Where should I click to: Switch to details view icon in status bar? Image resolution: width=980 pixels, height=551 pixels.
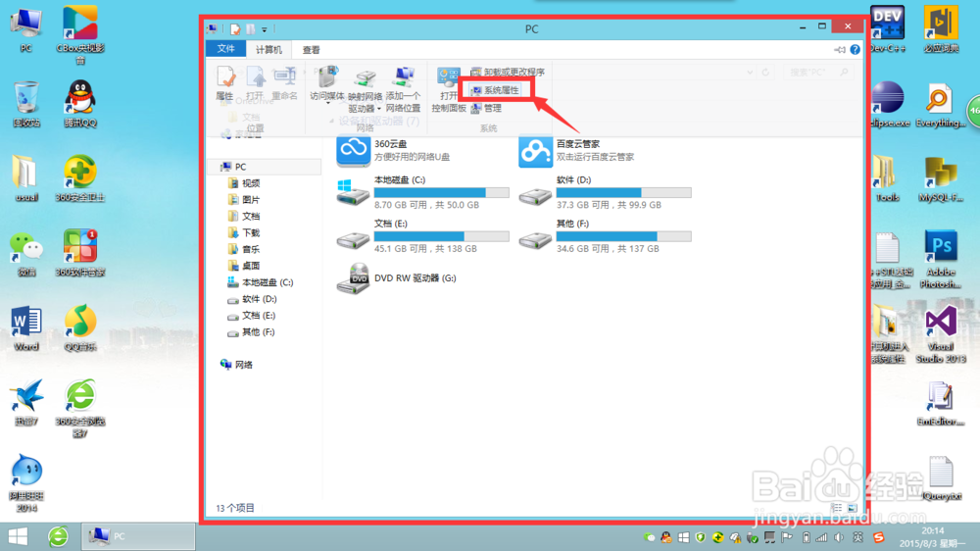click(838, 508)
